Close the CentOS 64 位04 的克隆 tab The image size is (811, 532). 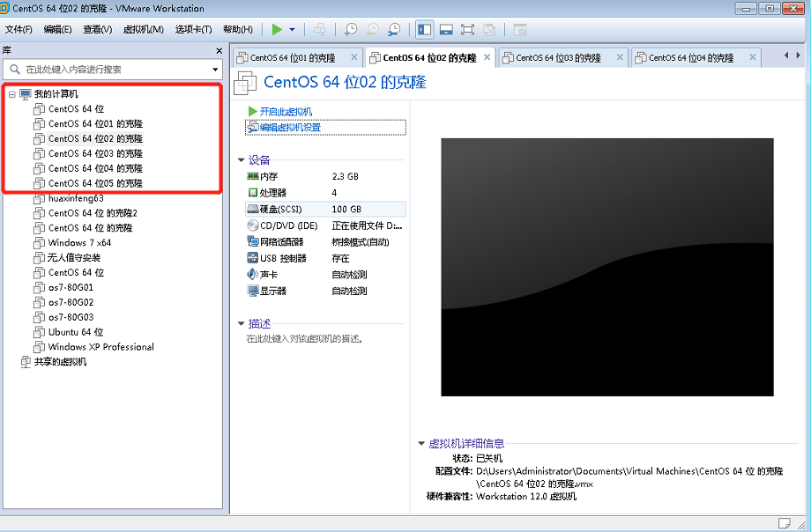[753, 57]
